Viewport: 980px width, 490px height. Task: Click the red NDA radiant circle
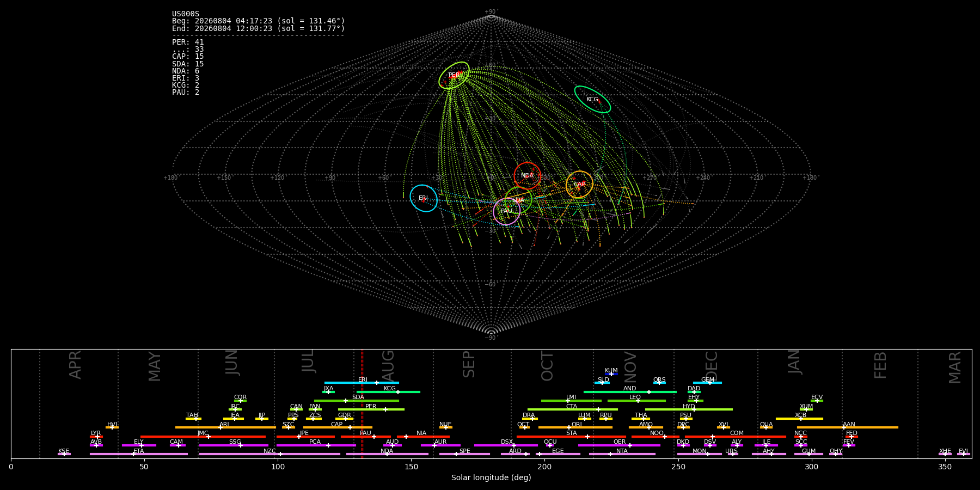(x=527, y=176)
